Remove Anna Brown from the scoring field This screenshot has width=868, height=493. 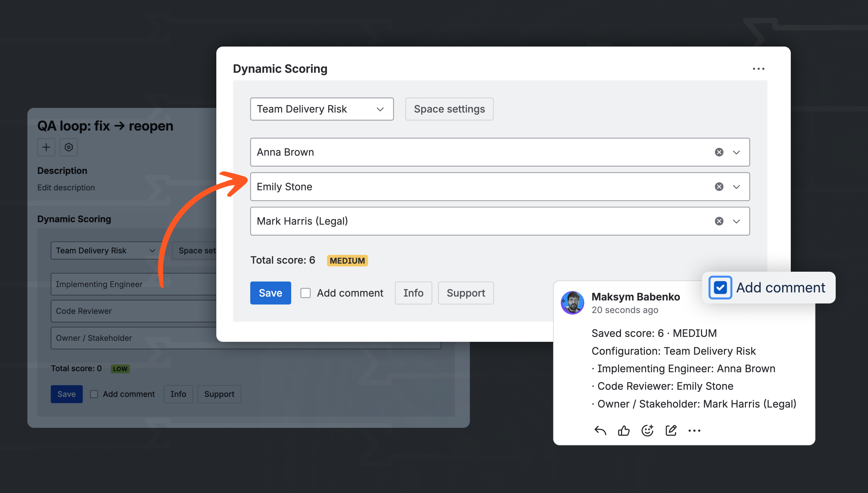(x=719, y=152)
